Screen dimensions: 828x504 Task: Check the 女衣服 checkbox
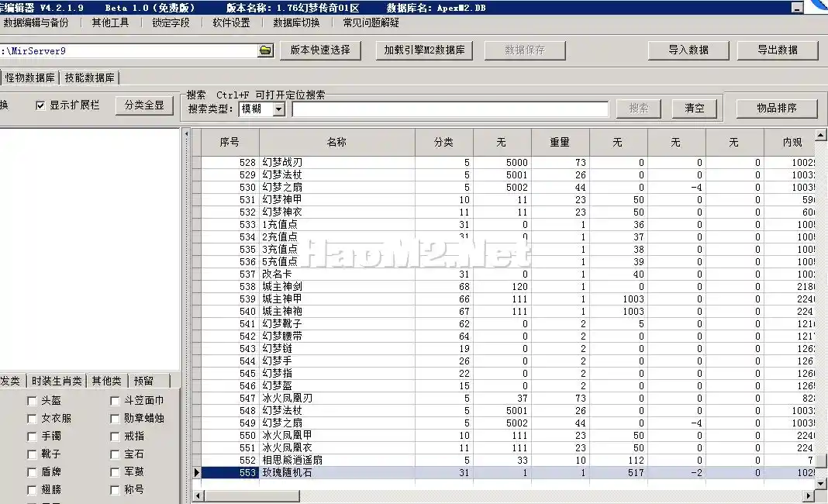tap(32, 419)
